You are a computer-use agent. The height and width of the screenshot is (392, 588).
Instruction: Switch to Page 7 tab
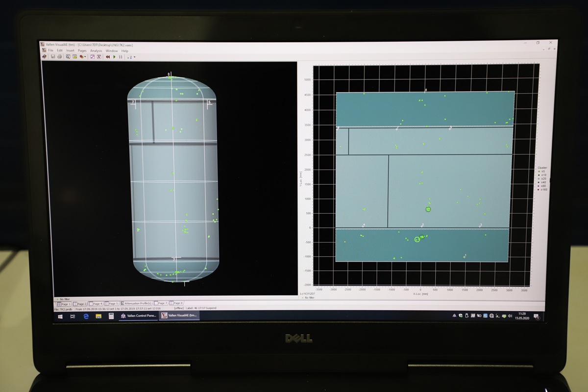tap(161, 303)
